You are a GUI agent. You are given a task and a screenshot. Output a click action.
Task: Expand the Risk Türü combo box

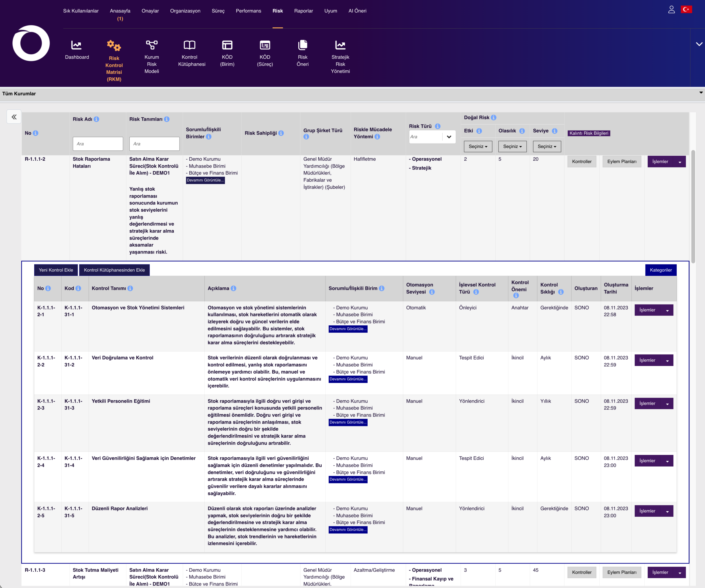click(x=449, y=137)
